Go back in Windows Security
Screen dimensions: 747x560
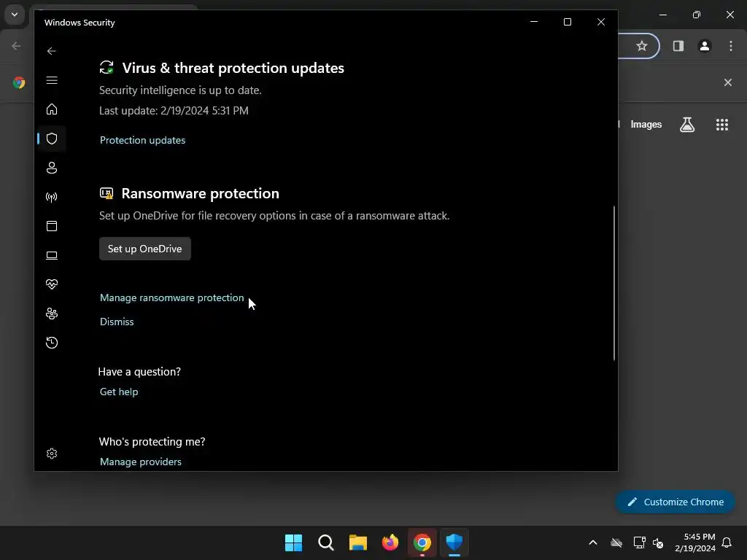pyautogui.click(x=52, y=51)
